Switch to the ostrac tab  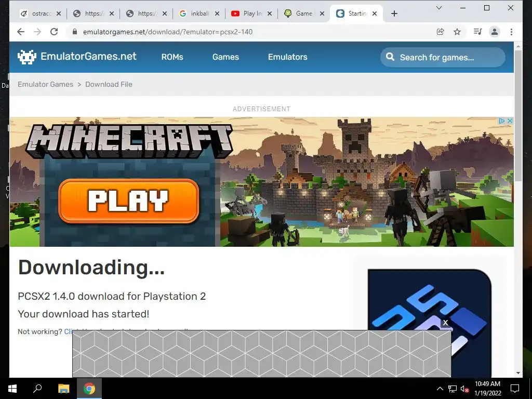coord(37,14)
